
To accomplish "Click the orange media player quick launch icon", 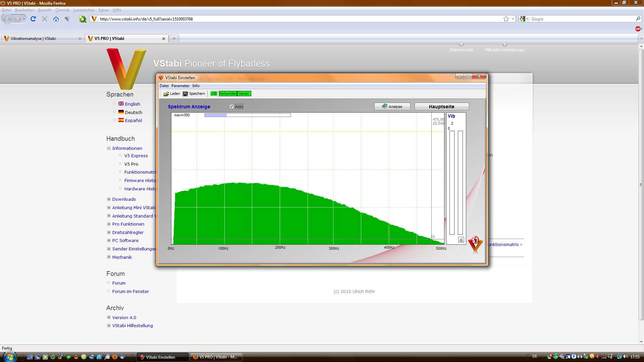I will click(x=45, y=357).
